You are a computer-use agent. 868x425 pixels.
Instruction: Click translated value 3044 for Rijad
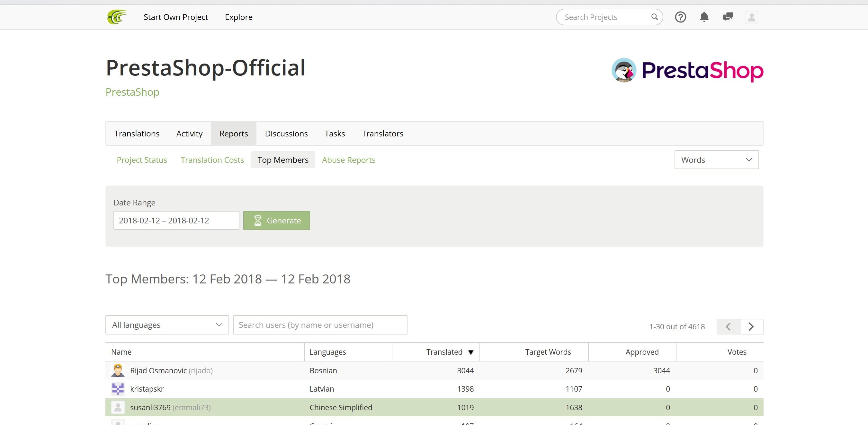465,370
